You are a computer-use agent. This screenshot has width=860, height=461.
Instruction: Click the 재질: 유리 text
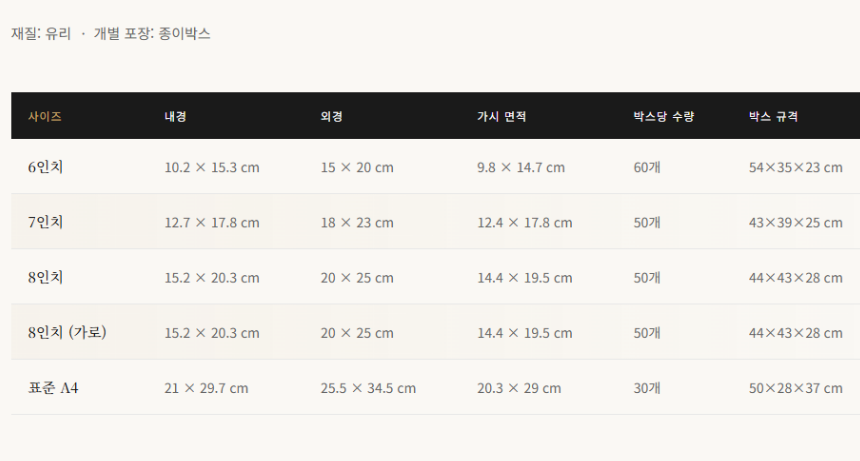click(x=41, y=33)
